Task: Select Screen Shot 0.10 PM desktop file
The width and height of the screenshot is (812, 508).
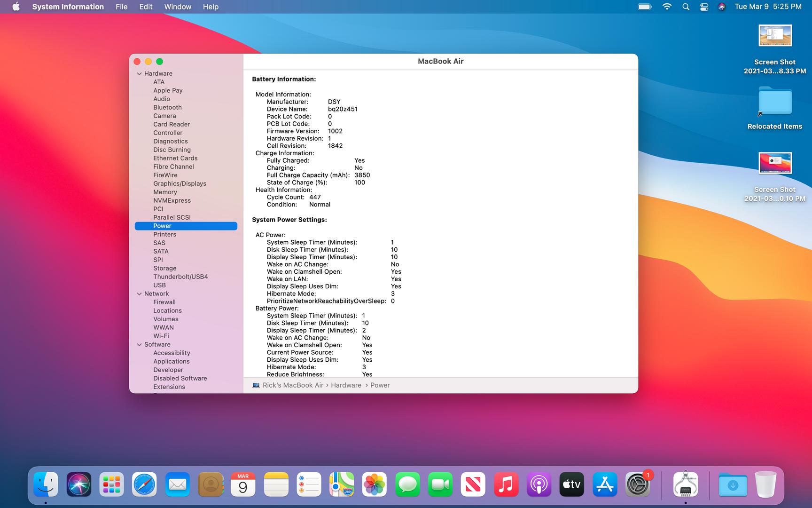Action: [x=775, y=177]
